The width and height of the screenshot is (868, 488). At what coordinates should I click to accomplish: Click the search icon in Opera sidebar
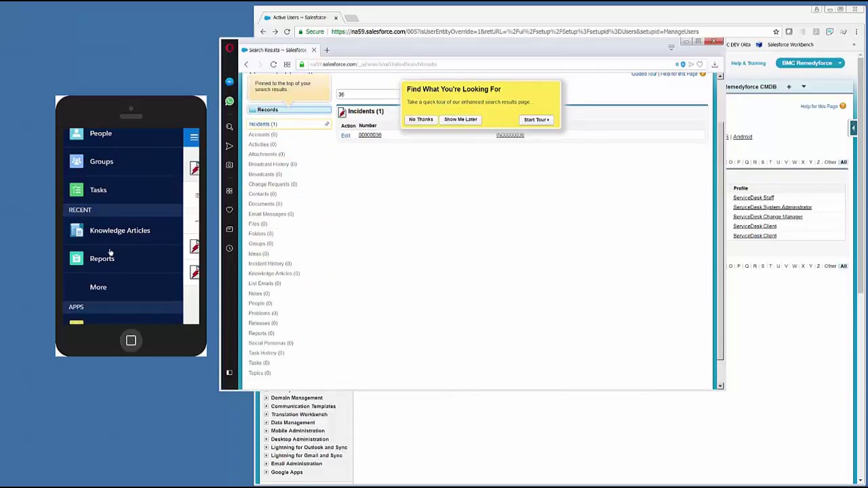click(x=229, y=126)
